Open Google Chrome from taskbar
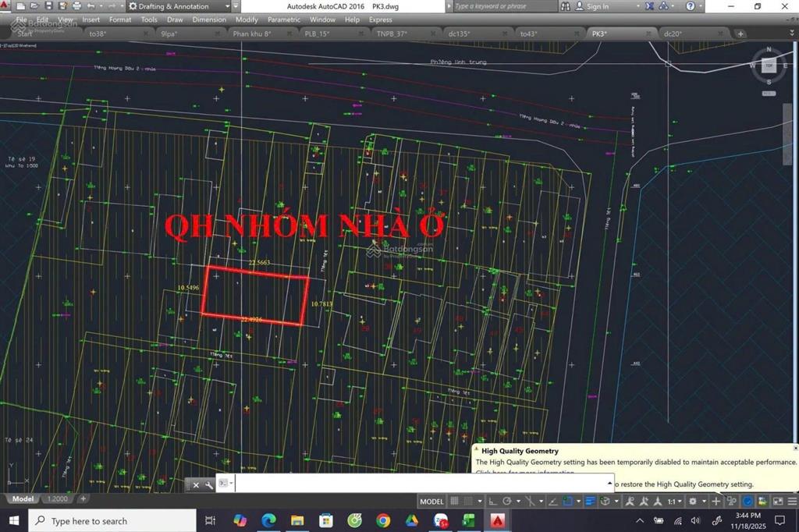This screenshot has height=532, width=799. tap(383, 520)
